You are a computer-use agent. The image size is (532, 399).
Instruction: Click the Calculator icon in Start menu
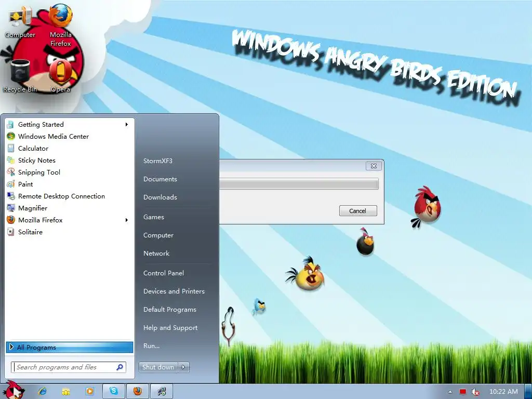pyautogui.click(x=11, y=148)
